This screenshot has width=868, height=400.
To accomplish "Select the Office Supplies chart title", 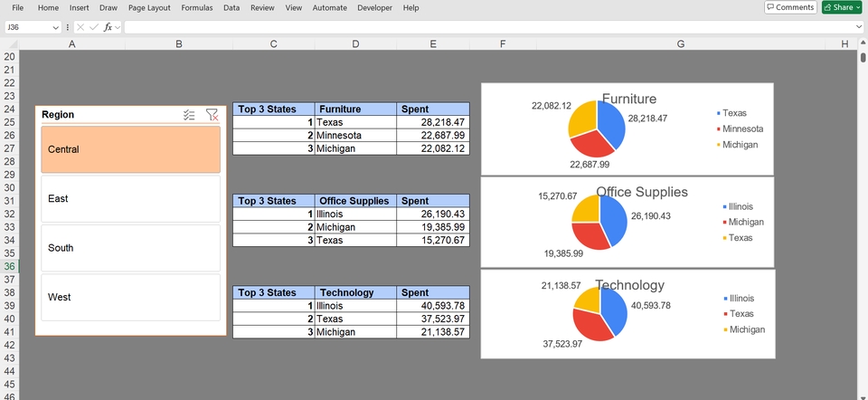I will coord(642,192).
